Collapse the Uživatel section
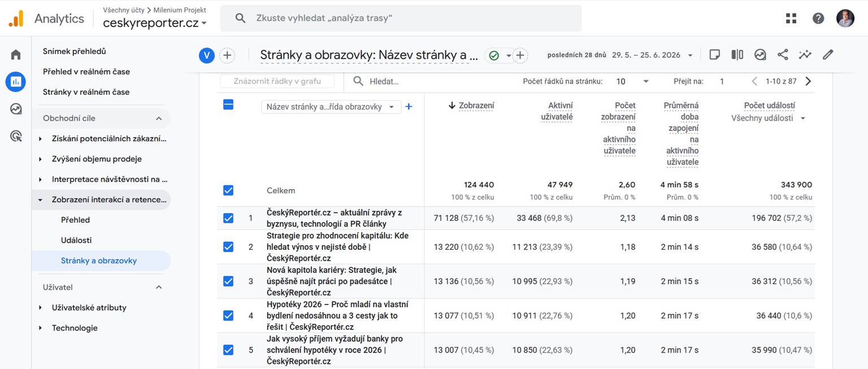 point(159,287)
